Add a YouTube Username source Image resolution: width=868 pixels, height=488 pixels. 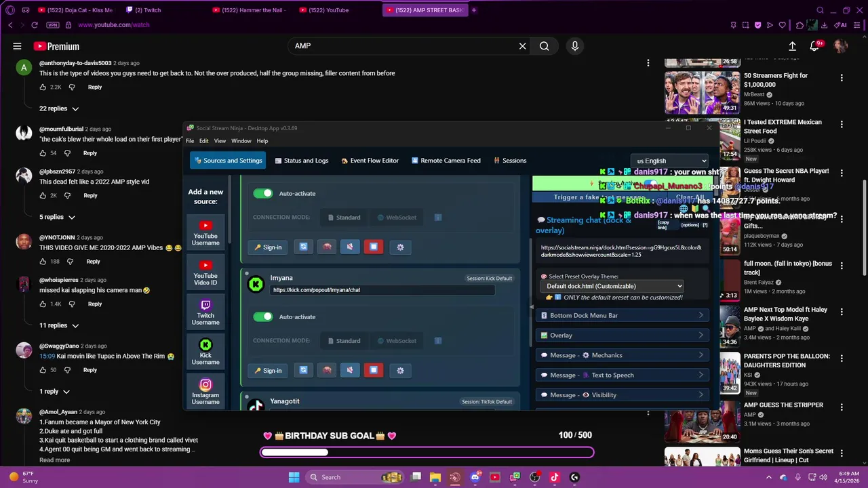205,233
